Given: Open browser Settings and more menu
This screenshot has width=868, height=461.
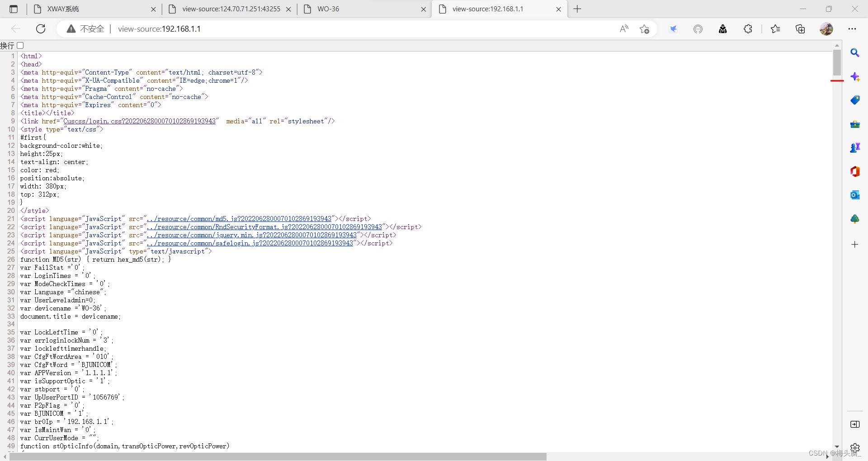Looking at the screenshot, I should click(852, 29).
